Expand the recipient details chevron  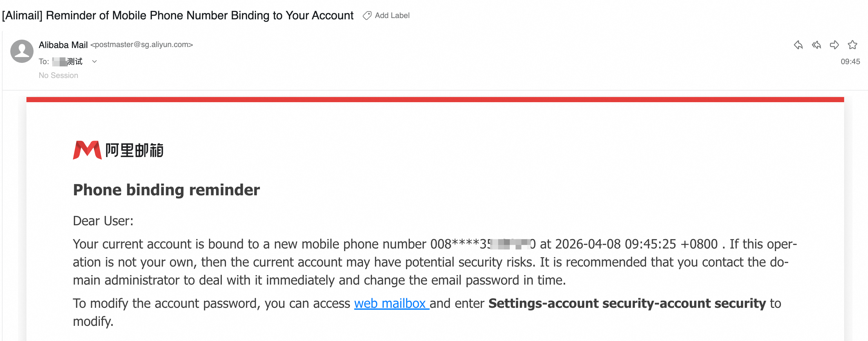(x=95, y=61)
